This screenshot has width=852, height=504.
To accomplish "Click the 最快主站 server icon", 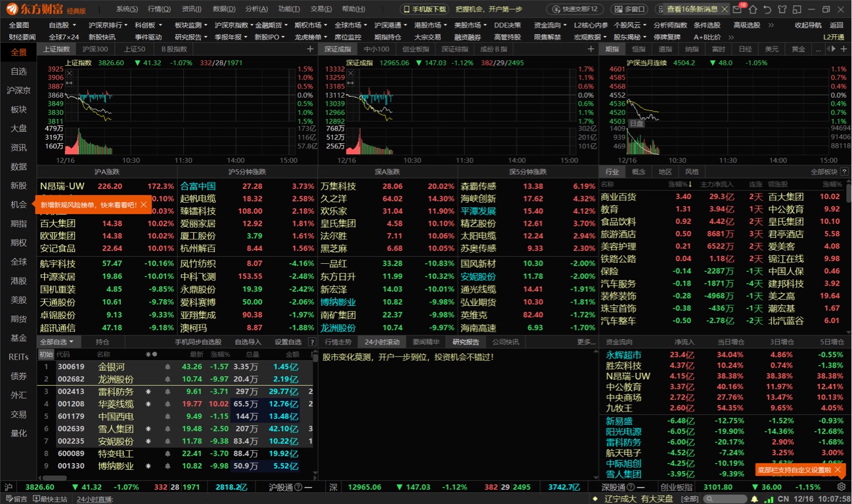I will pyautogui.click(x=35, y=499).
